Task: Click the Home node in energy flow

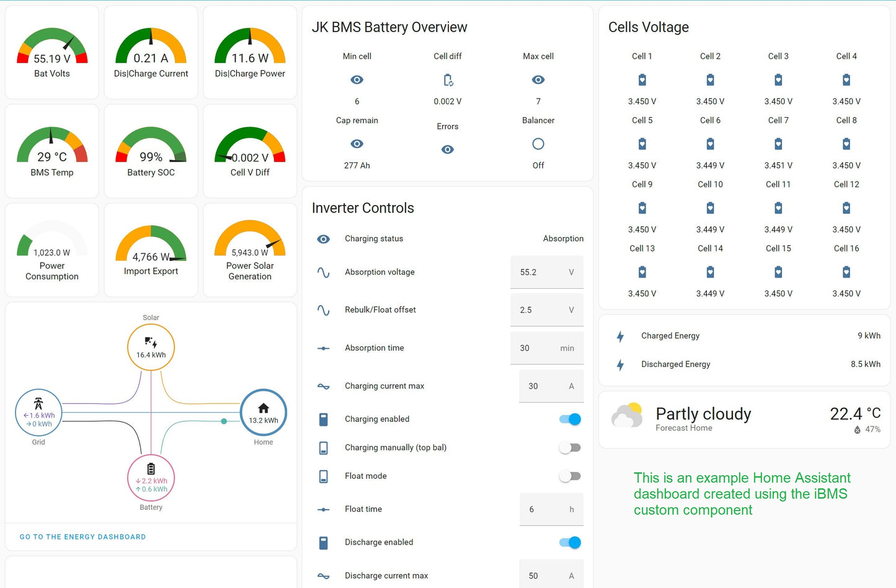Action: (x=264, y=413)
